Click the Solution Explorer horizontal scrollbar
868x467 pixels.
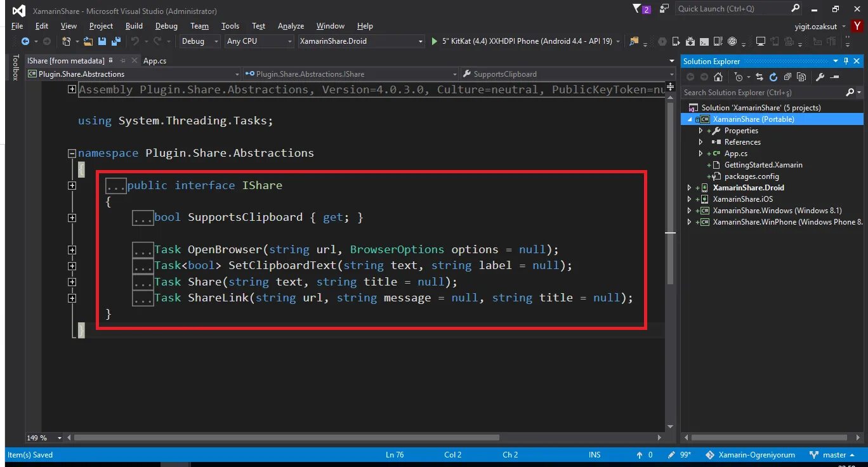[770, 438]
